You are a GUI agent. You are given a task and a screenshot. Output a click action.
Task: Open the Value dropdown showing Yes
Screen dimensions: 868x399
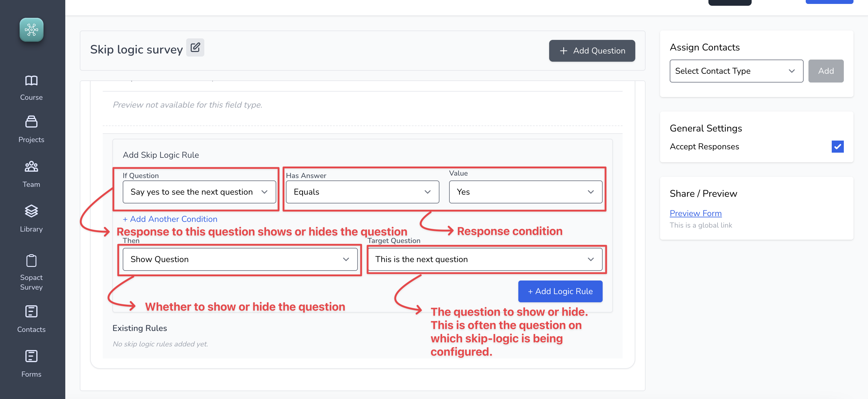[525, 192]
